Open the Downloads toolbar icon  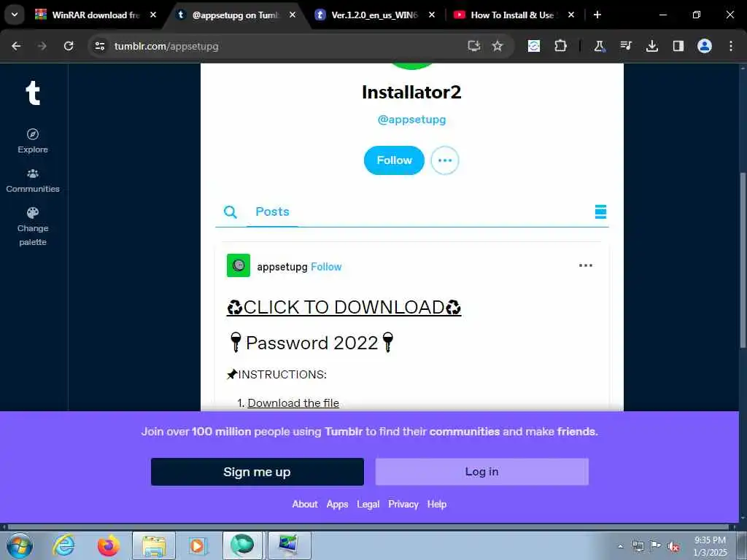651,46
